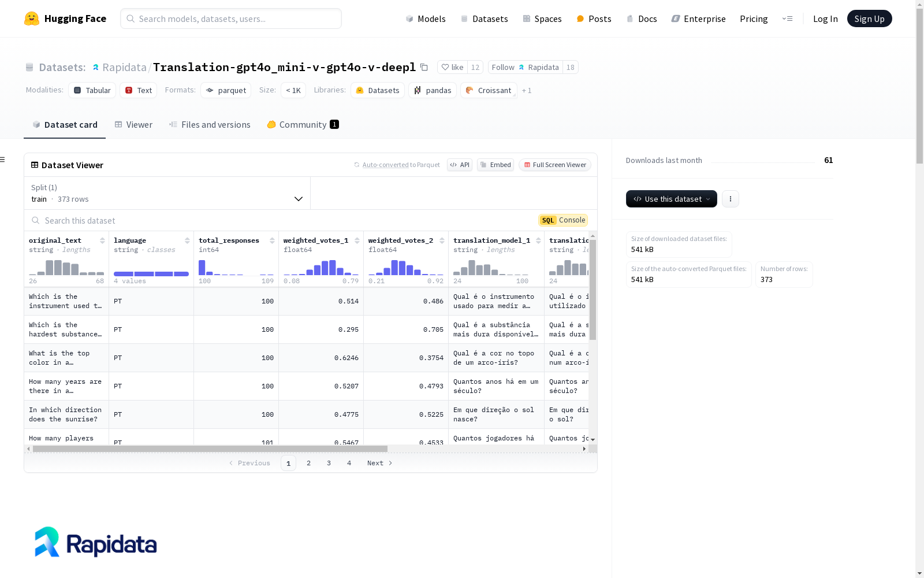Like the dataset with the heart button
Screen dimensions: 924x578
452,67
